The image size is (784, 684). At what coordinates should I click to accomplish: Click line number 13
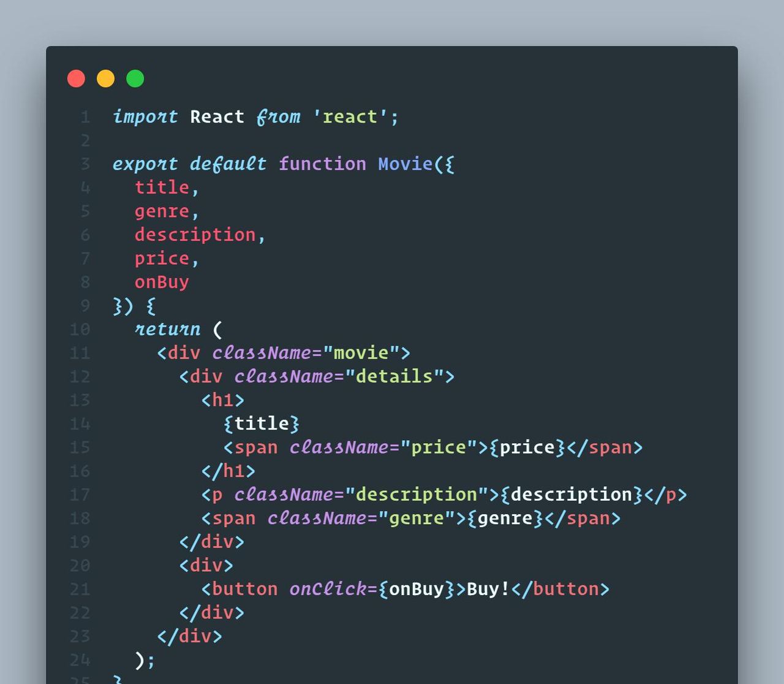(80, 400)
